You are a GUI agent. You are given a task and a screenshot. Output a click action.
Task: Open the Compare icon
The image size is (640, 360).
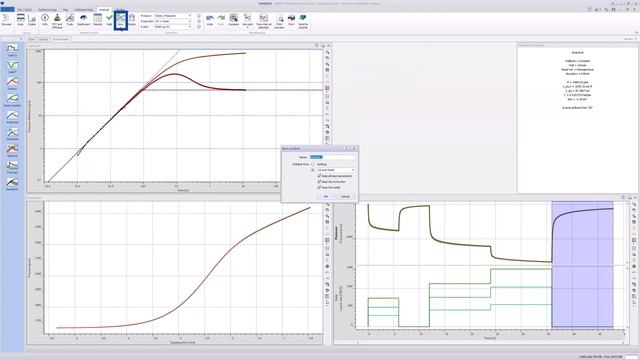click(x=233, y=19)
